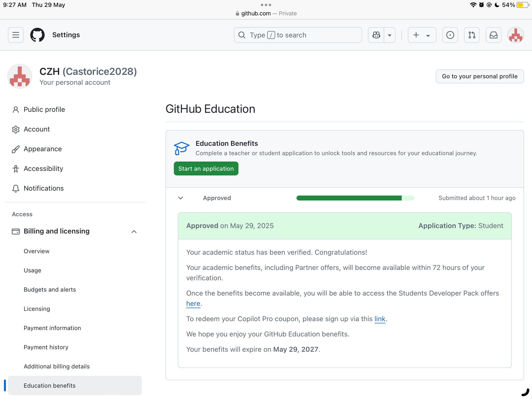
Task: Open the hamburger navigation menu
Action: (16, 35)
